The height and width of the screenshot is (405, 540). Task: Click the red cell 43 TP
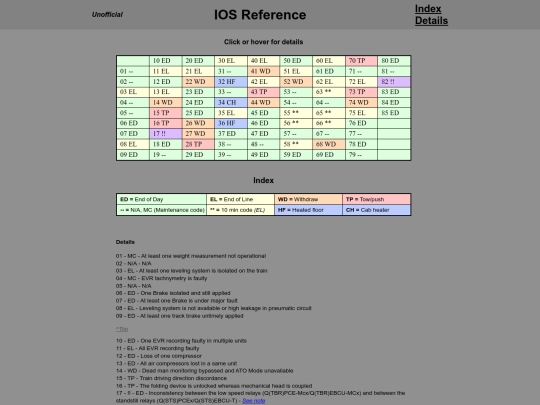click(263, 92)
